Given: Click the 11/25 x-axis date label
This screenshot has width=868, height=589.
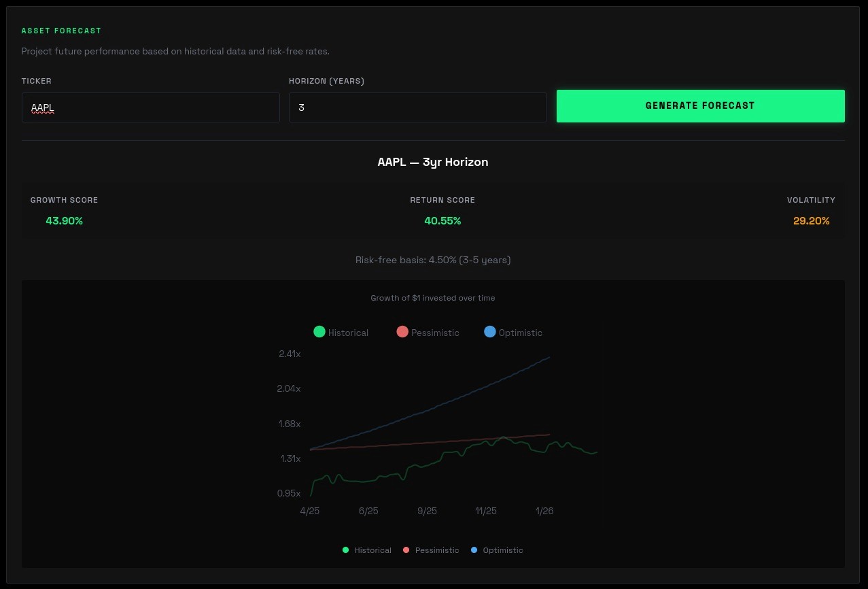Looking at the screenshot, I should pyautogui.click(x=486, y=511).
